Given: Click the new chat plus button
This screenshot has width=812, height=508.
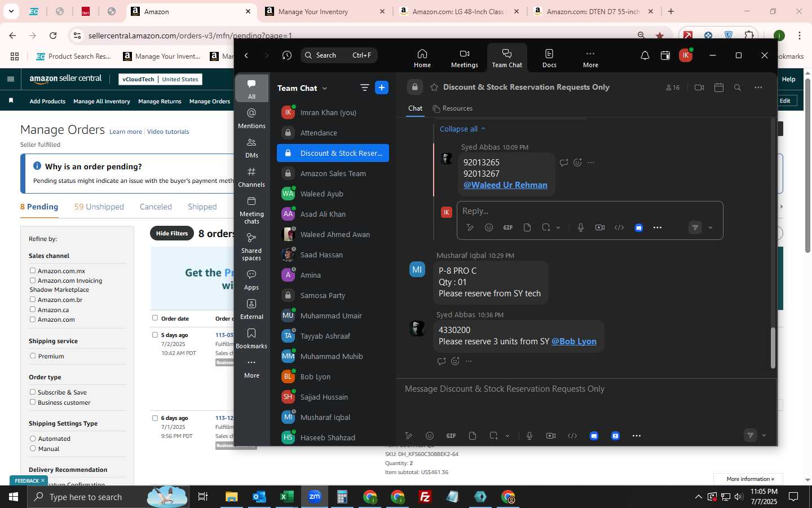Looking at the screenshot, I should 382,87.
